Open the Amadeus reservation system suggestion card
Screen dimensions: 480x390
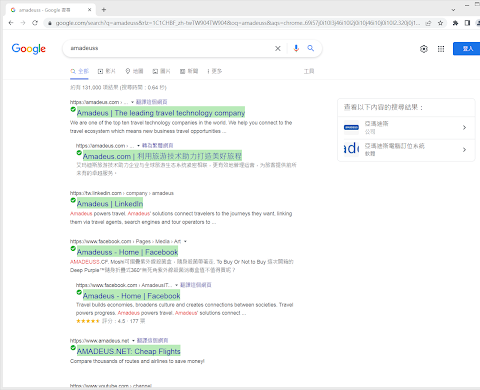(406, 150)
